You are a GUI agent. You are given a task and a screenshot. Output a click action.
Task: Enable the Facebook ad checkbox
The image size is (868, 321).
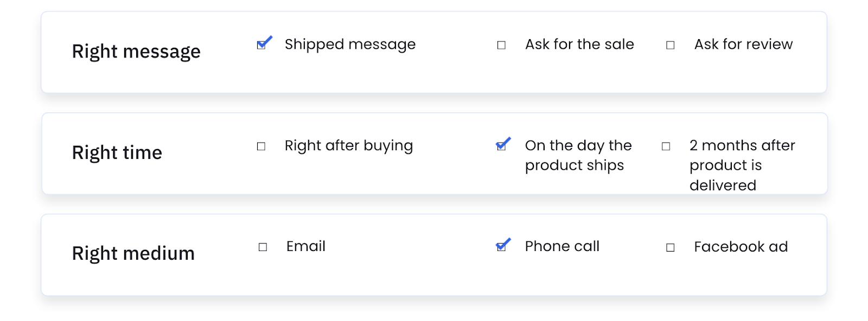(x=671, y=248)
